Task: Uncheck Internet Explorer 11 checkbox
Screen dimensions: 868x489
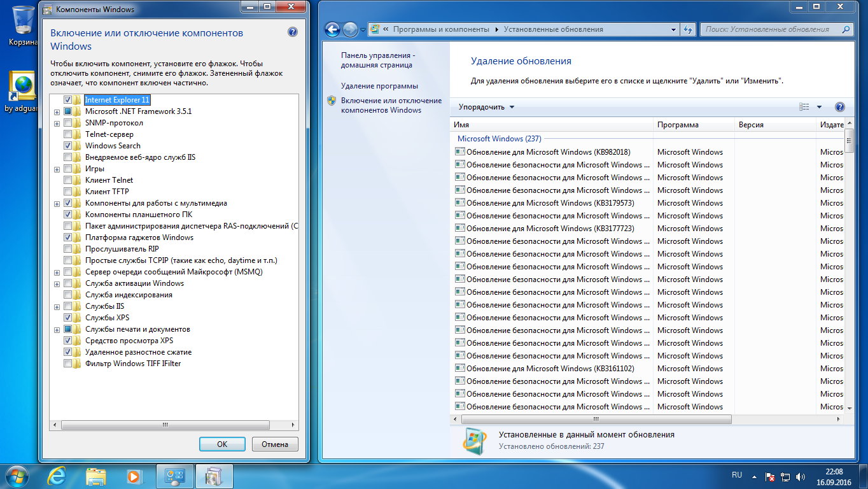Action: point(67,100)
